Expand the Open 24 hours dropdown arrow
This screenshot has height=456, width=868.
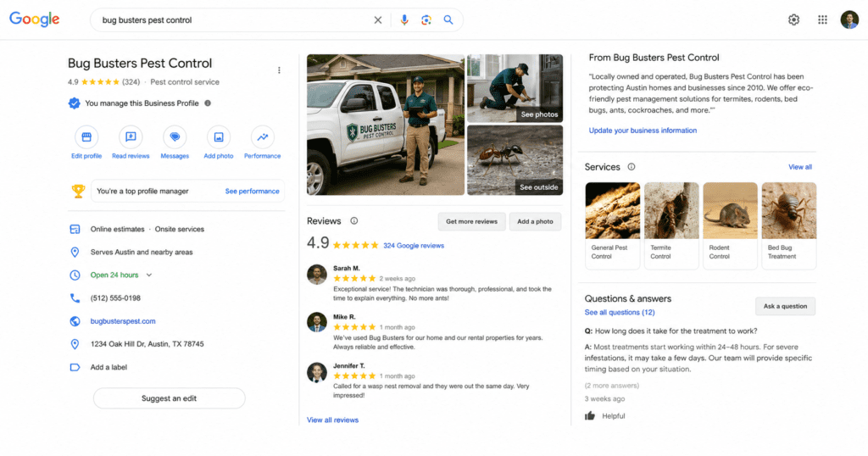[x=149, y=275]
